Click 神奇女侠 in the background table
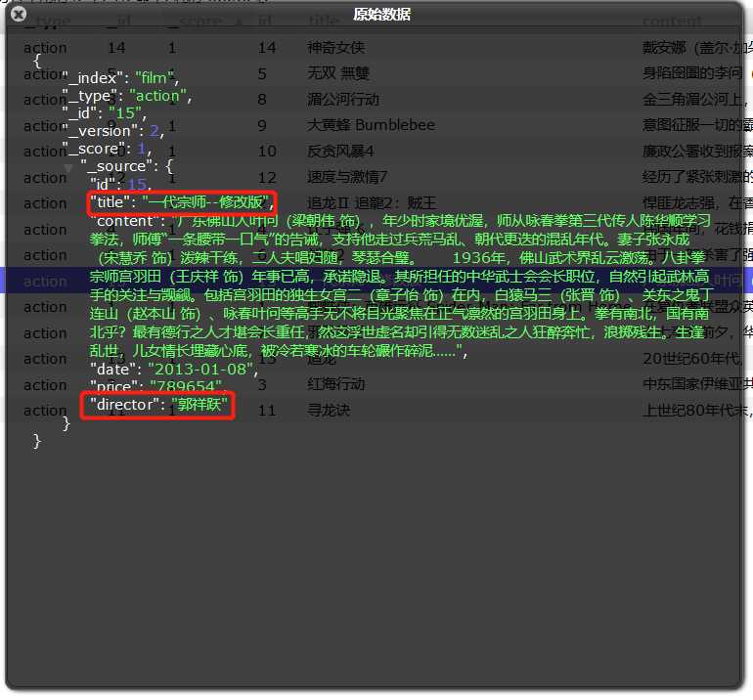The width and height of the screenshot is (753, 700). [336, 48]
